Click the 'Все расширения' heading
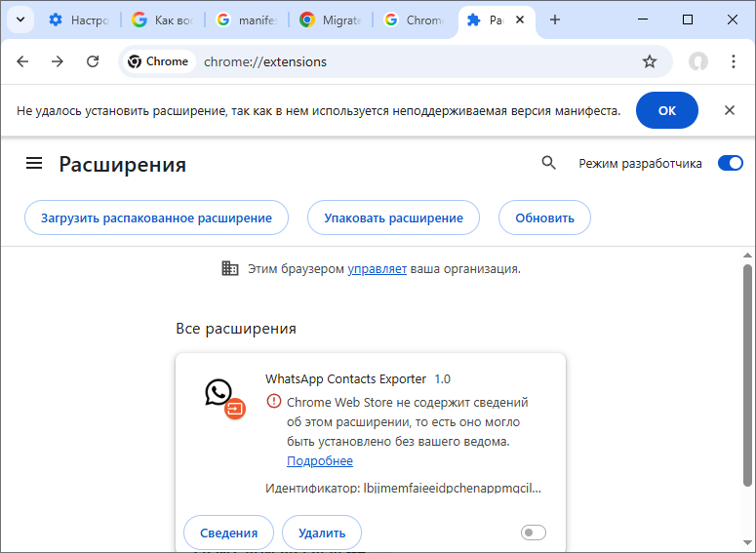Image resolution: width=756 pixels, height=553 pixels. (236, 329)
